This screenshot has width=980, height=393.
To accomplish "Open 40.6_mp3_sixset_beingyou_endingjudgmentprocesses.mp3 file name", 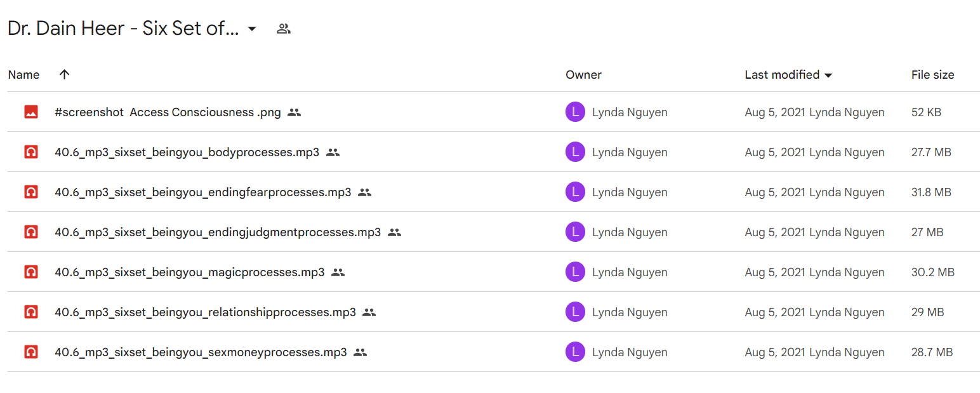I will 218,232.
